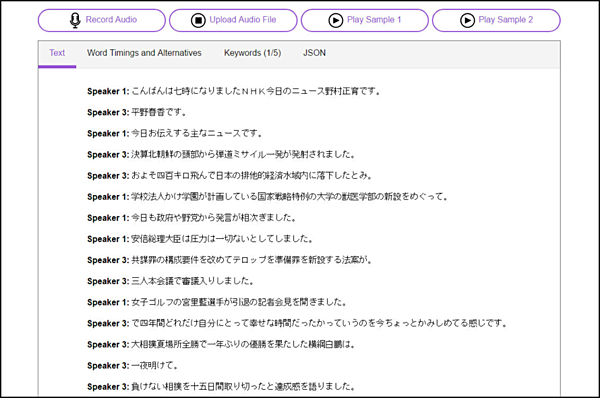Image resolution: width=600 pixels, height=398 pixels.
Task: Click the line starting 'で四年間どれだけ'
Action: pos(297,323)
